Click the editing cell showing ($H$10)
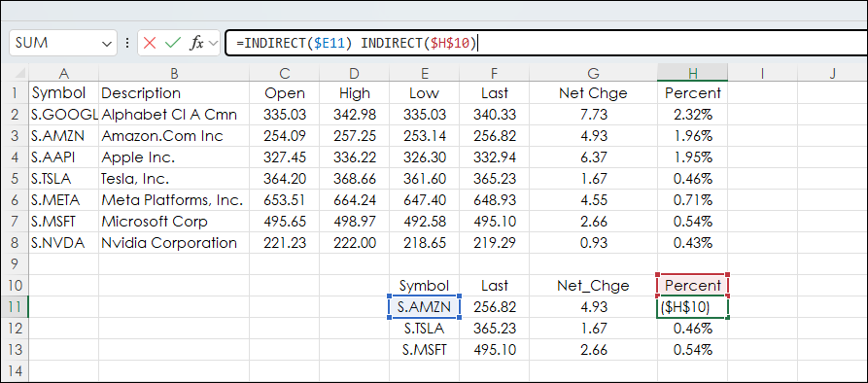 tap(692, 306)
